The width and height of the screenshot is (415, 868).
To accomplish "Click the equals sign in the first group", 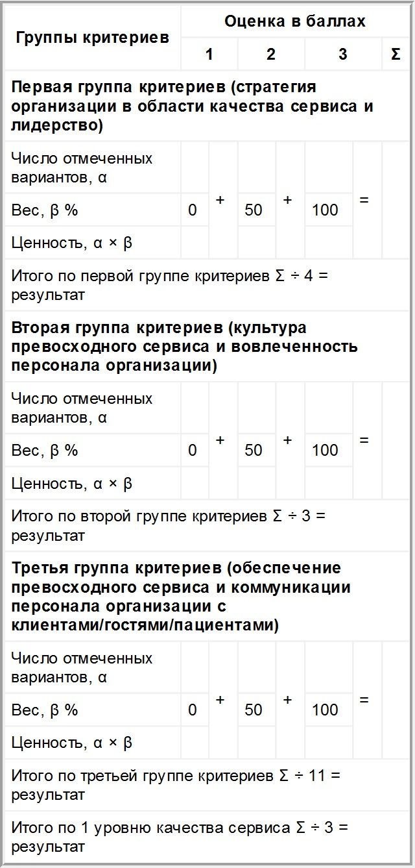I will point(364,200).
